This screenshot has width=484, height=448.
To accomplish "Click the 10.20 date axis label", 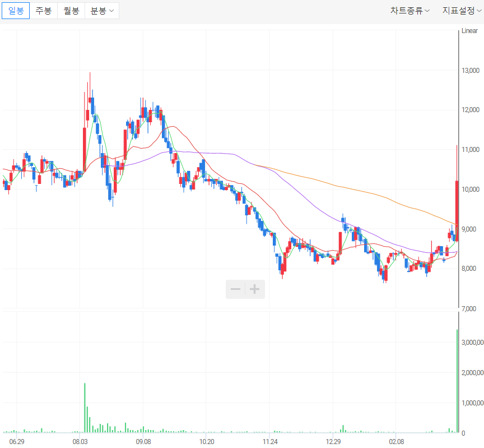I will [207, 441].
